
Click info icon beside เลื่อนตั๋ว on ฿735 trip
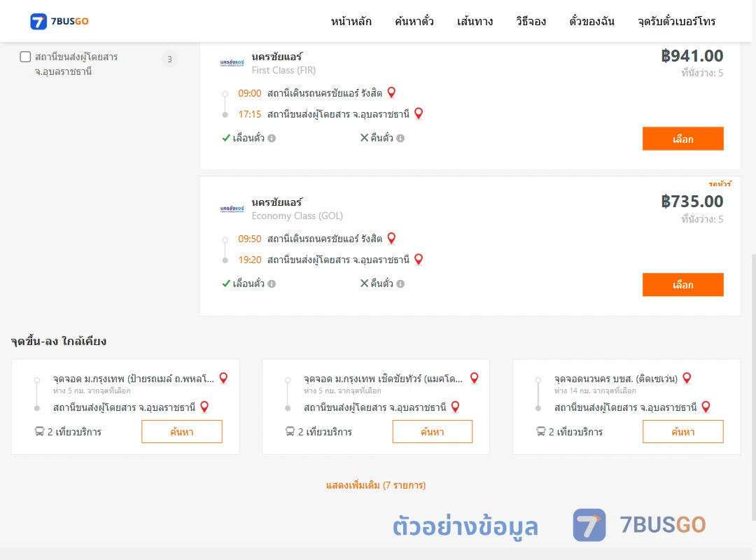(x=272, y=284)
